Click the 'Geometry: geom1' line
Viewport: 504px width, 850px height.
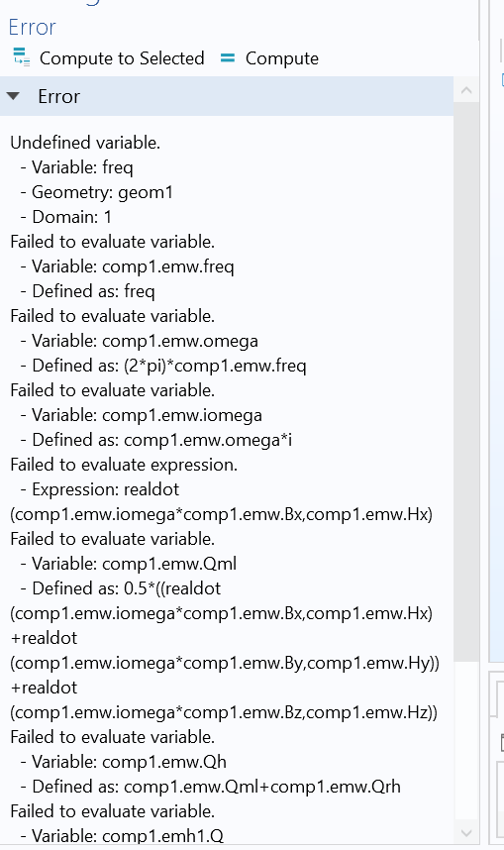pos(97,192)
